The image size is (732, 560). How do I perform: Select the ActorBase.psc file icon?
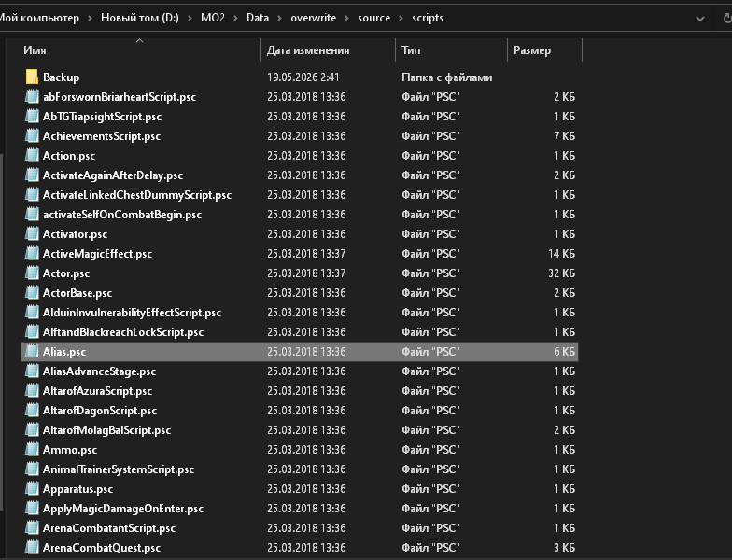32,293
